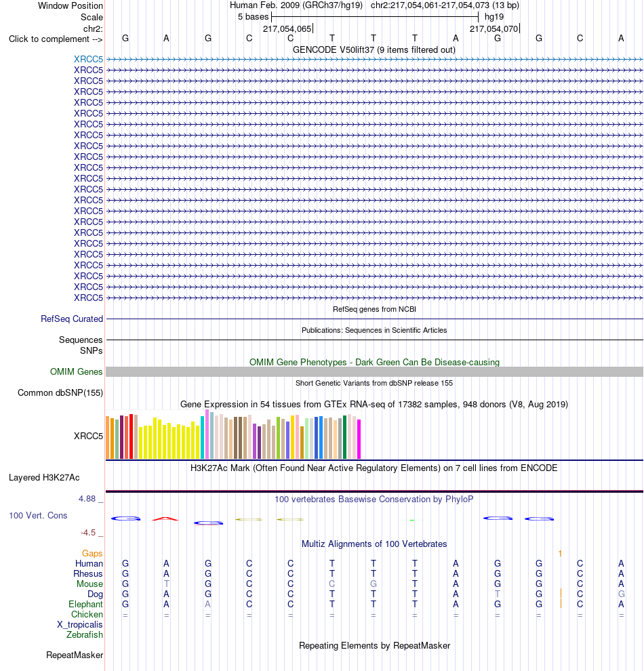Click the GTEx XRCC5 expression bar chart

click(x=234, y=434)
